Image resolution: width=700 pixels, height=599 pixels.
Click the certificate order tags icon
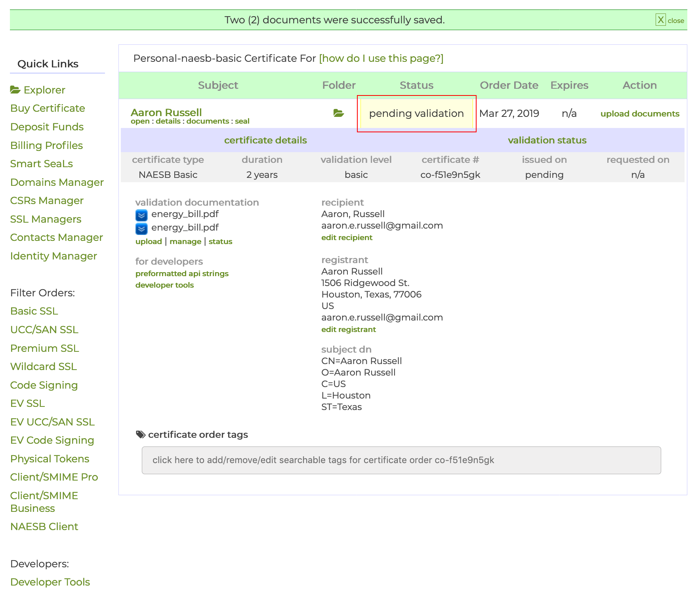coord(140,435)
